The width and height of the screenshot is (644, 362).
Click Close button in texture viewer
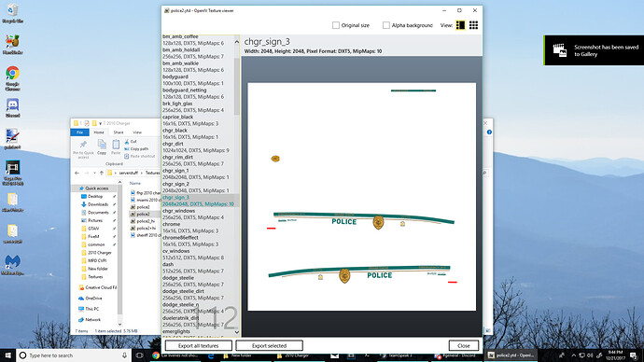click(463, 345)
